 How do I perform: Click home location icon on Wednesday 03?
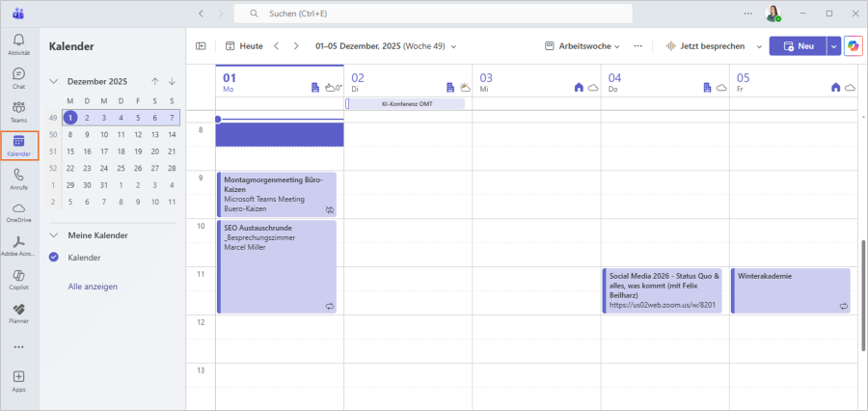pyautogui.click(x=579, y=87)
